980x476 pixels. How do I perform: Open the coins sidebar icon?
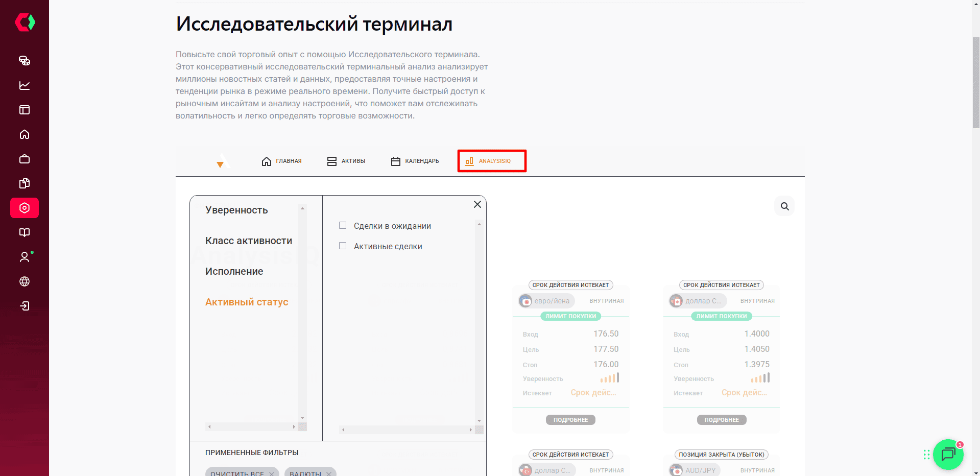tap(25, 61)
